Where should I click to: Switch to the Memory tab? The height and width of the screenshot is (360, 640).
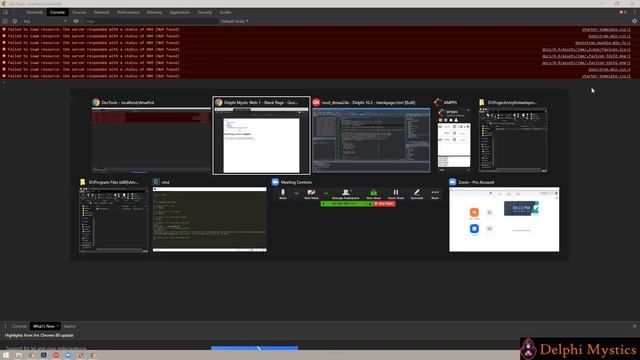154,12
